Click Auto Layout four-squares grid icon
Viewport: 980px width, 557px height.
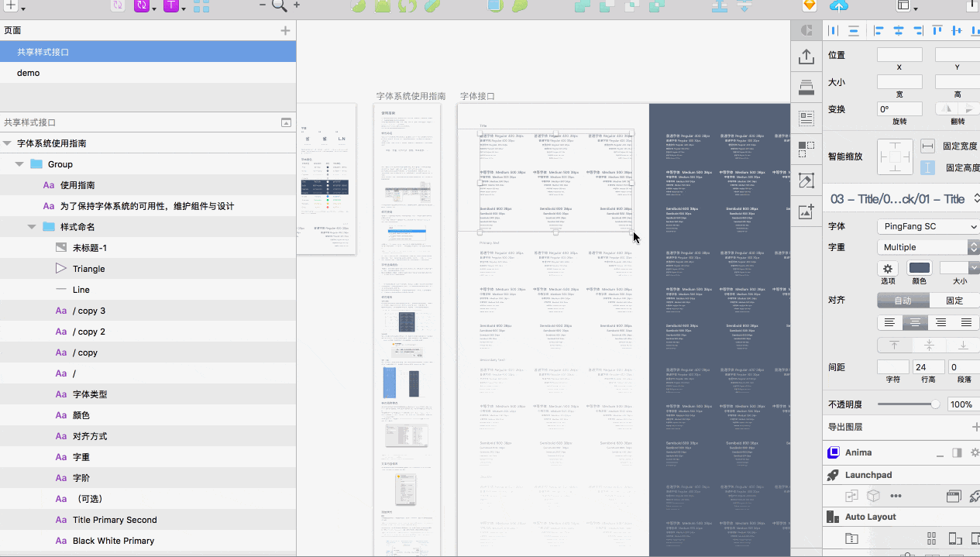point(932,538)
